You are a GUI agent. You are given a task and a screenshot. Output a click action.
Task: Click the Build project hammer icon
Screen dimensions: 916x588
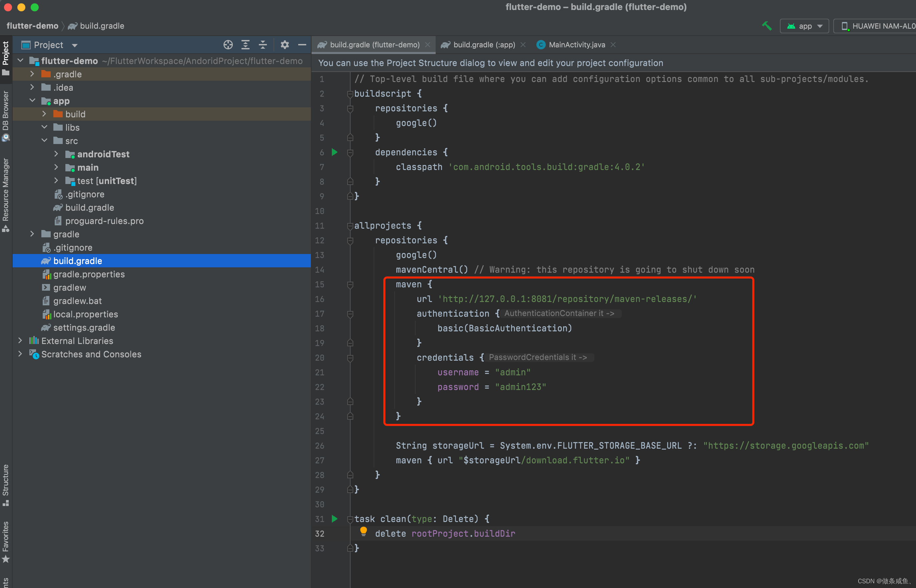tap(766, 26)
